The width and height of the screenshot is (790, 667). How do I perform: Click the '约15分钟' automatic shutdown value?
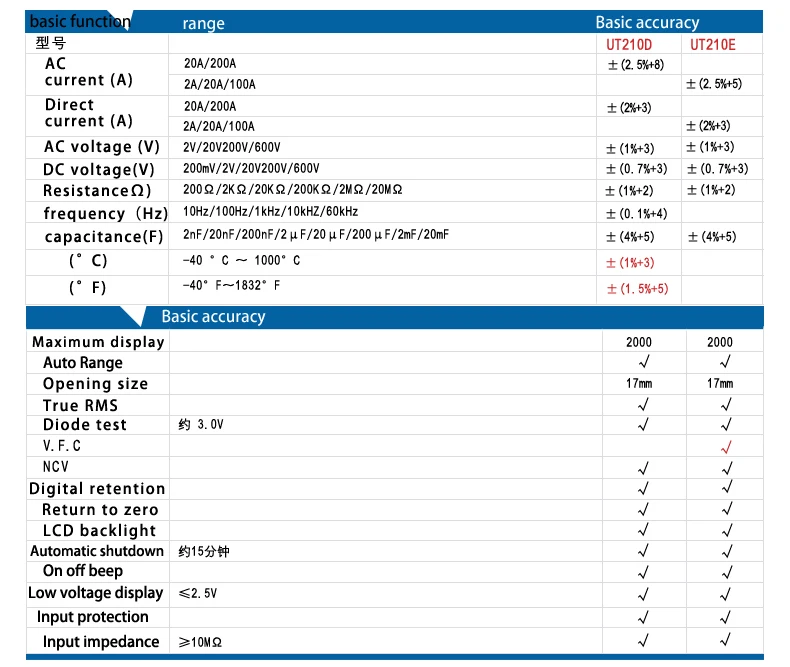point(204,552)
